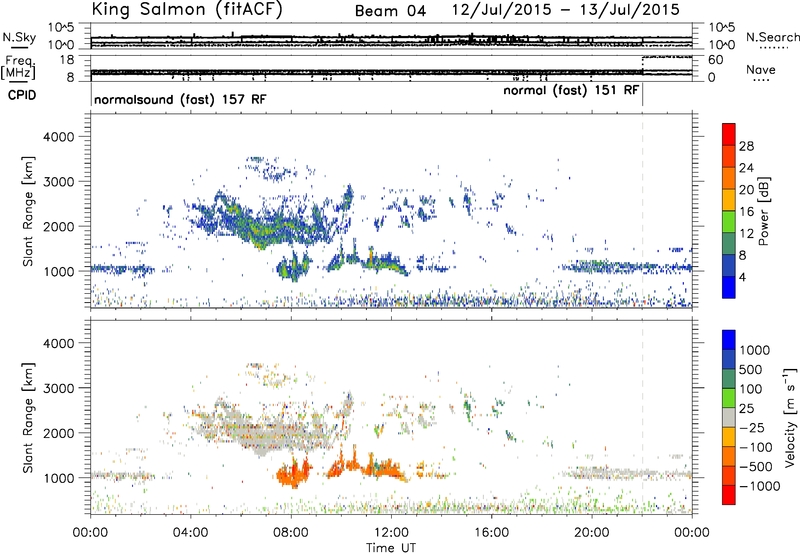Click the "60" tick on the Nave axis

[x=716, y=60]
